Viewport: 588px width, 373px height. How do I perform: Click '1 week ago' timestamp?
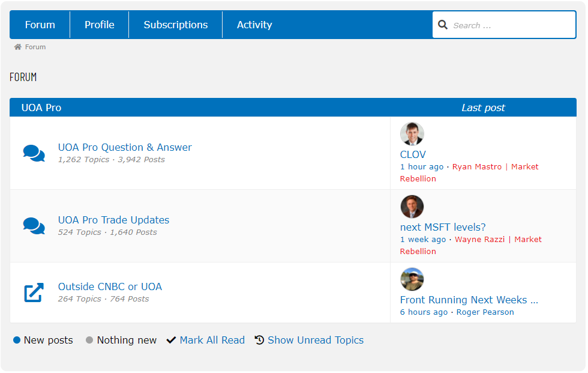[x=423, y=240]
